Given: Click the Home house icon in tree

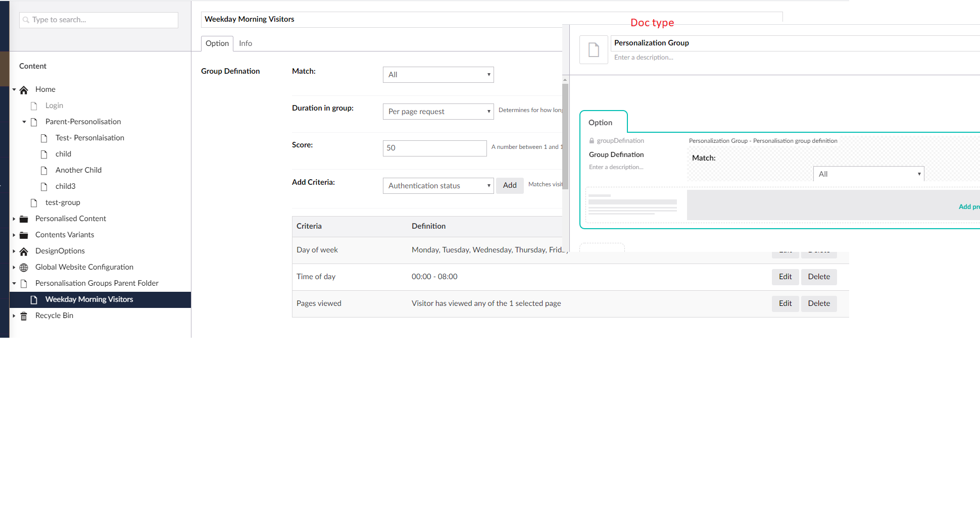Looking at the screenshot, I should [x=24, y=90].
